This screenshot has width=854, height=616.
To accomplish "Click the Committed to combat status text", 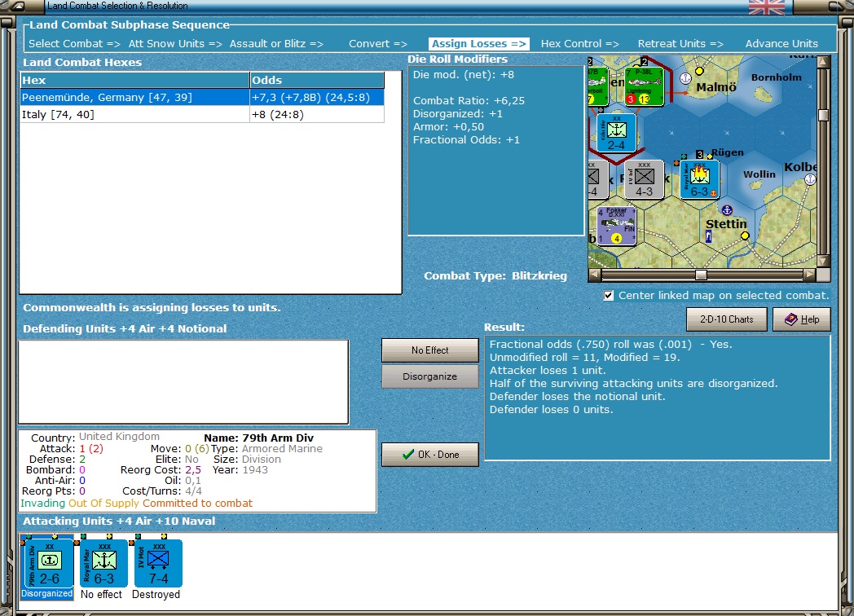I will (198, 504).
